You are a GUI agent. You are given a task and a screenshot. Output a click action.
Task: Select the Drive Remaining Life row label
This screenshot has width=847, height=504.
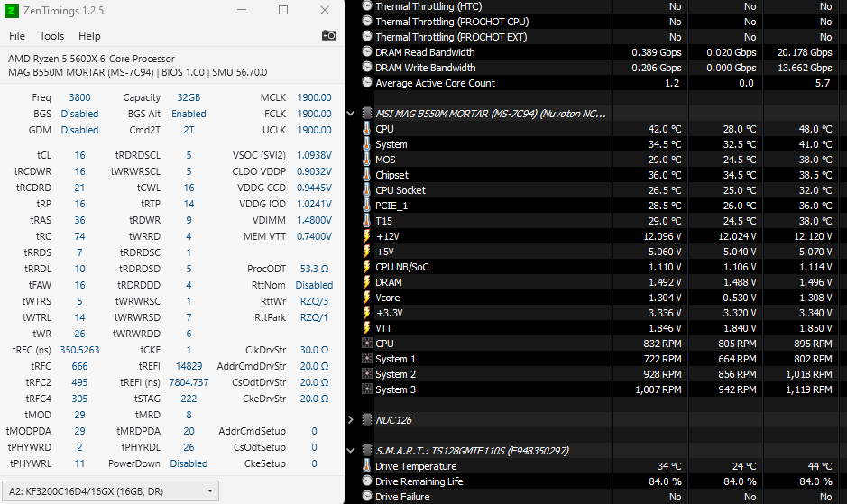click(419, 481)
